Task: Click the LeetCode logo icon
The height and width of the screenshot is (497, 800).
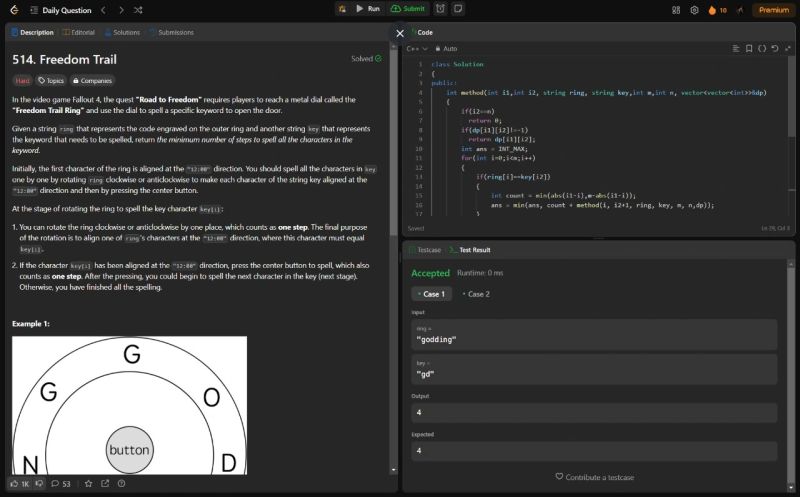Action: coord(14,10)
